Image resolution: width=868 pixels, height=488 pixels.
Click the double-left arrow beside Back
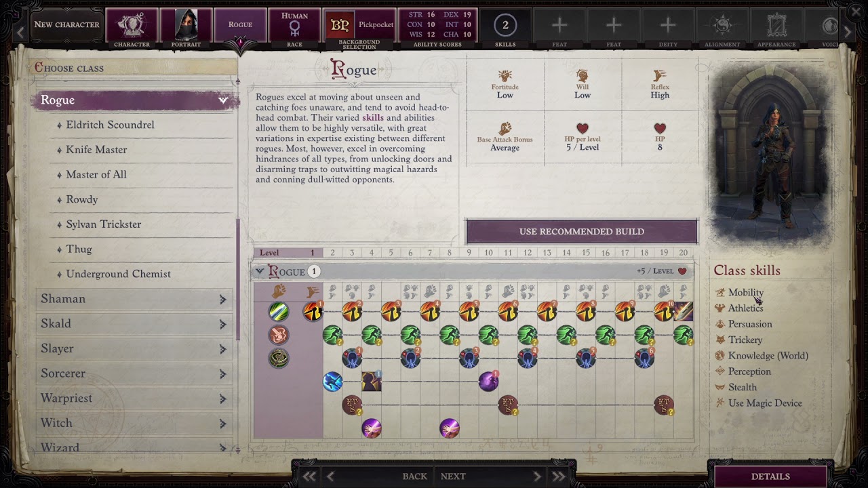[x=309, y=476]
